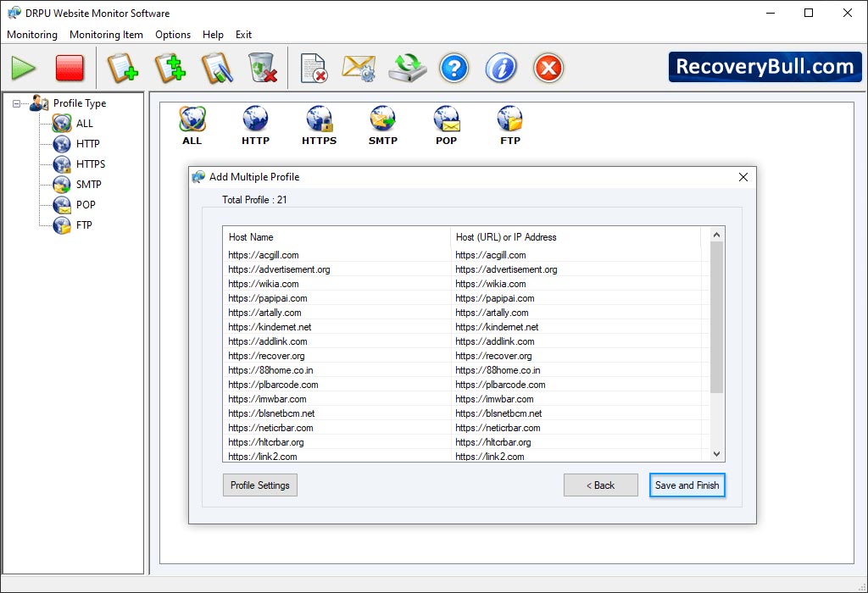The width and height of the screenshot is (868, 593).
Task: Stop monitoring with the red square icon
Action: click(x=70, y=68)
